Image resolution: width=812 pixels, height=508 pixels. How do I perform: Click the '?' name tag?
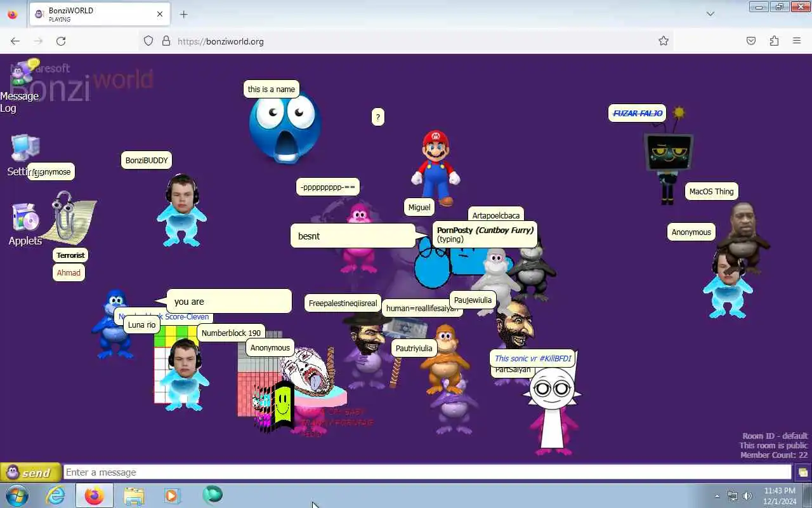pyautogui.click(x=377, y=117)
